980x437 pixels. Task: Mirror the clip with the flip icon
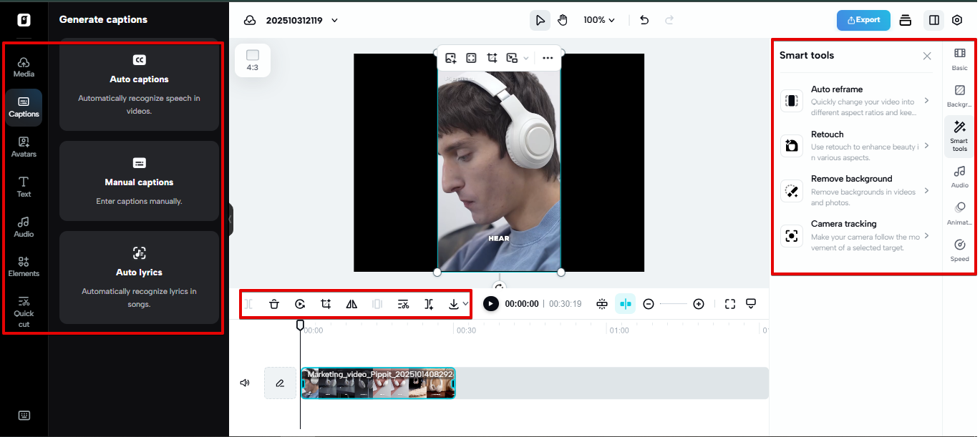351,303
